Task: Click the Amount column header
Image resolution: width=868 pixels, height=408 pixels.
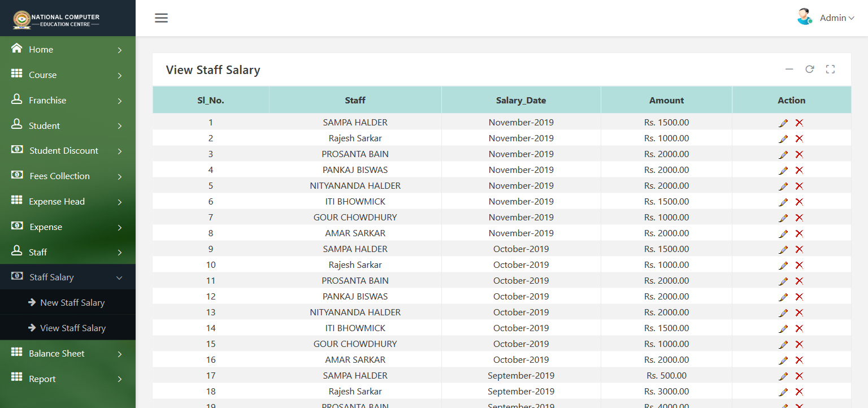Action: click(667, 100)
